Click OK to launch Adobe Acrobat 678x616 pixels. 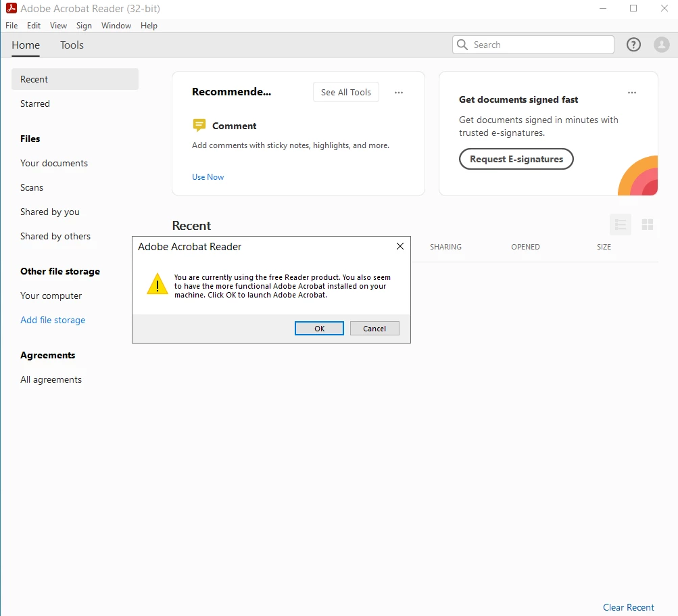coord(319,329)
